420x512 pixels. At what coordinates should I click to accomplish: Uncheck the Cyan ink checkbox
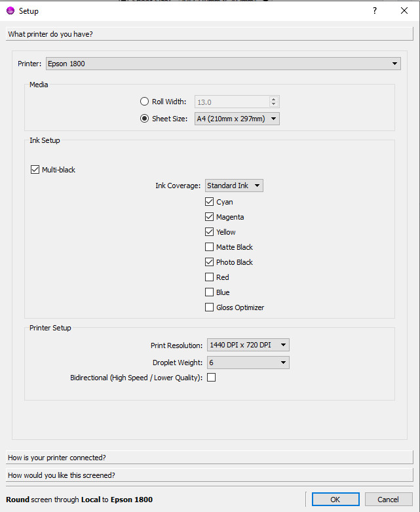point(210,202)
